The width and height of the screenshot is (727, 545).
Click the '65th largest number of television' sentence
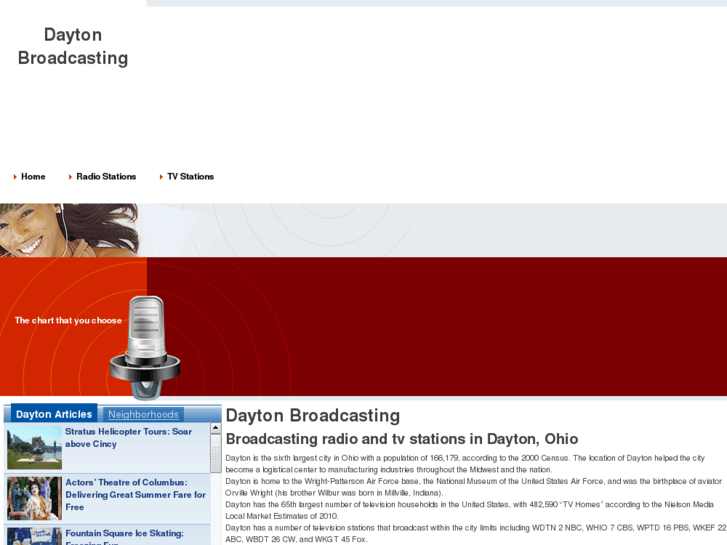point(469,510)
